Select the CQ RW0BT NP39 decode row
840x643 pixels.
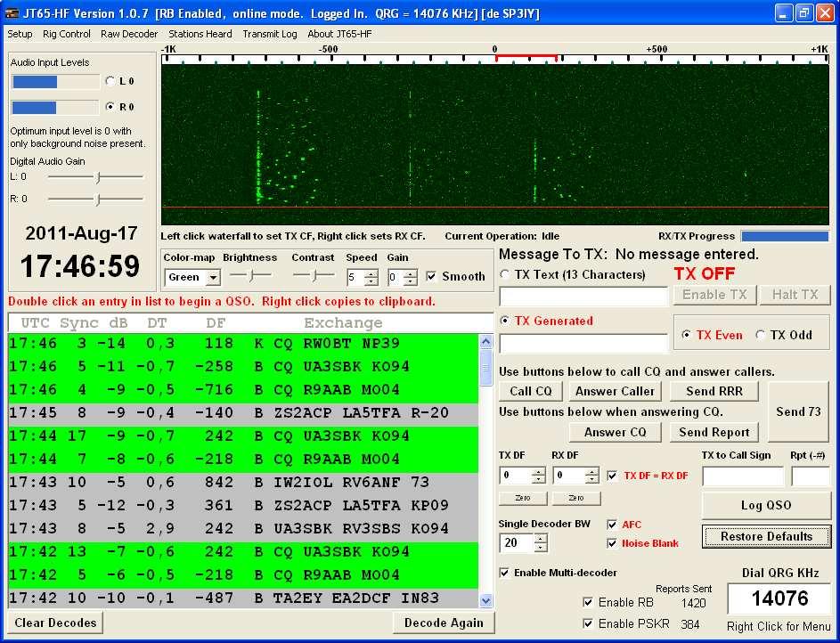coord(243,343)
